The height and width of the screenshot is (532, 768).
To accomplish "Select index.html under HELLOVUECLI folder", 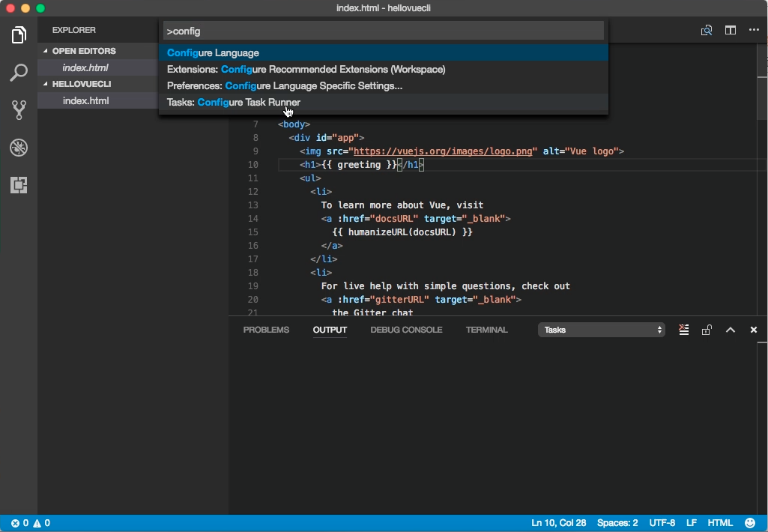I will point(98,100).
